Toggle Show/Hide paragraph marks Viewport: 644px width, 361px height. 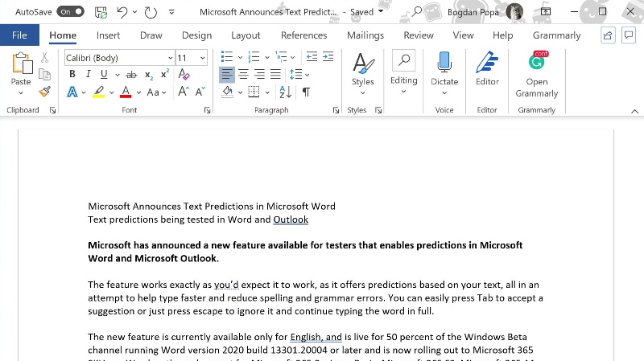[306, 92]
